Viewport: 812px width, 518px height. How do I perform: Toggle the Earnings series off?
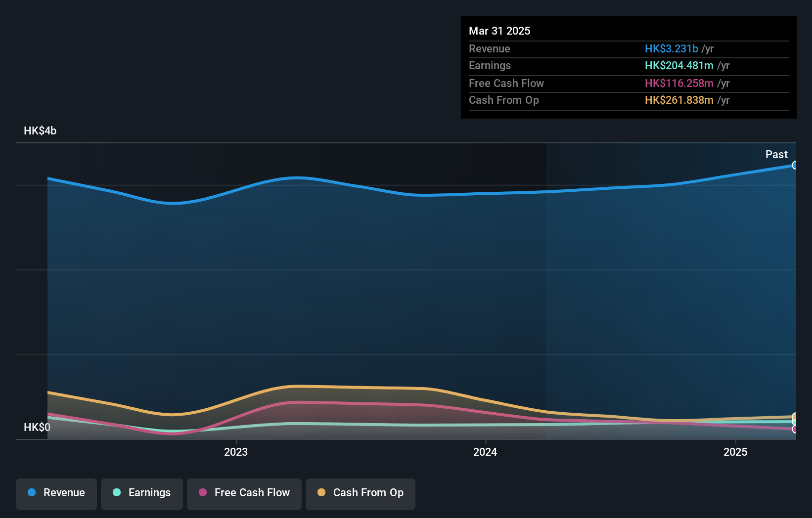click(x=141, y=493)
